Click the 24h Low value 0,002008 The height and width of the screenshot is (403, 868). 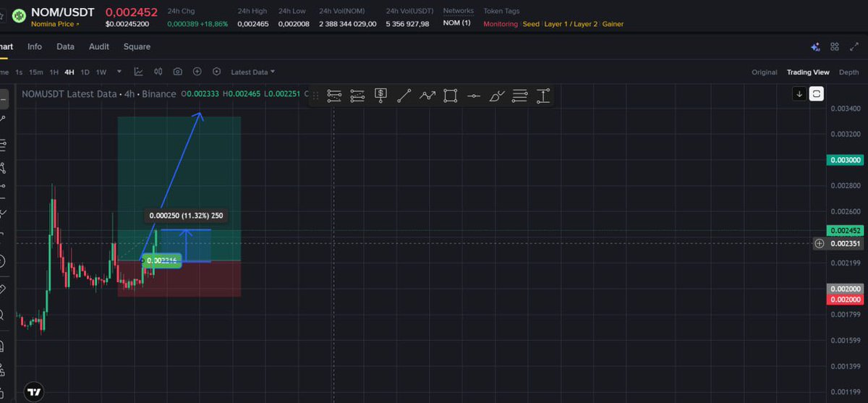click(293, 24)
